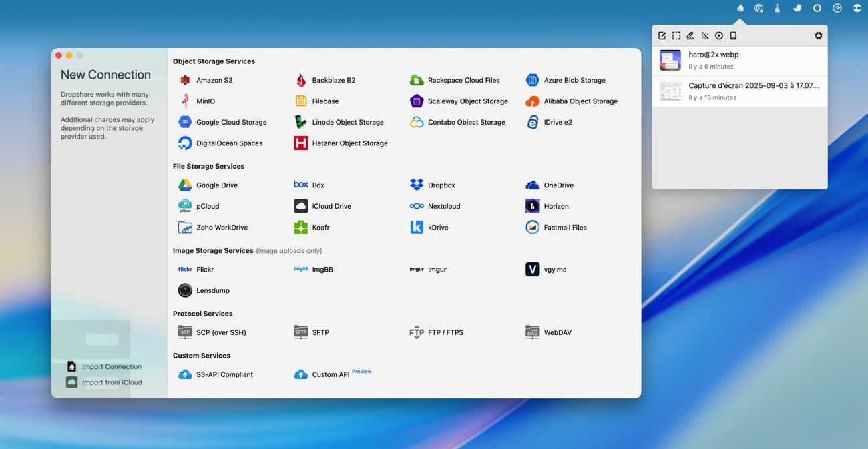Select Hetzner Object Storage
The width and height of the screenshot is (868, 449).
point(341,143)
